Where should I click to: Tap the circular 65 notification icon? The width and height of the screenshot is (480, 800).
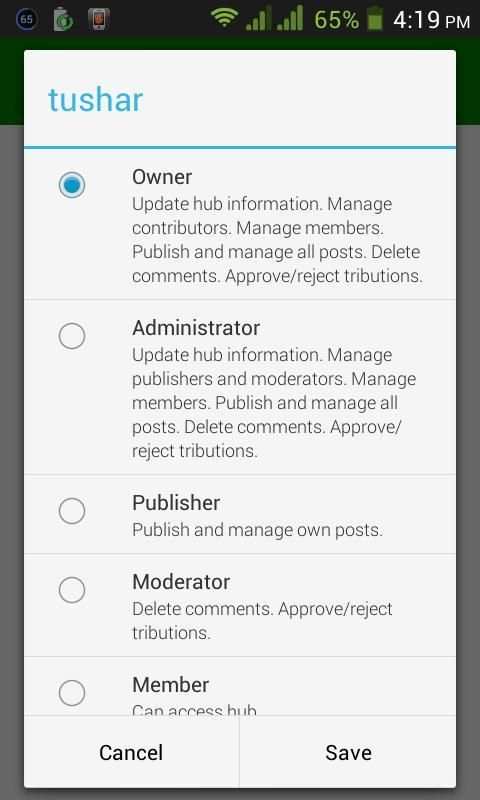[x=27, y=19]
